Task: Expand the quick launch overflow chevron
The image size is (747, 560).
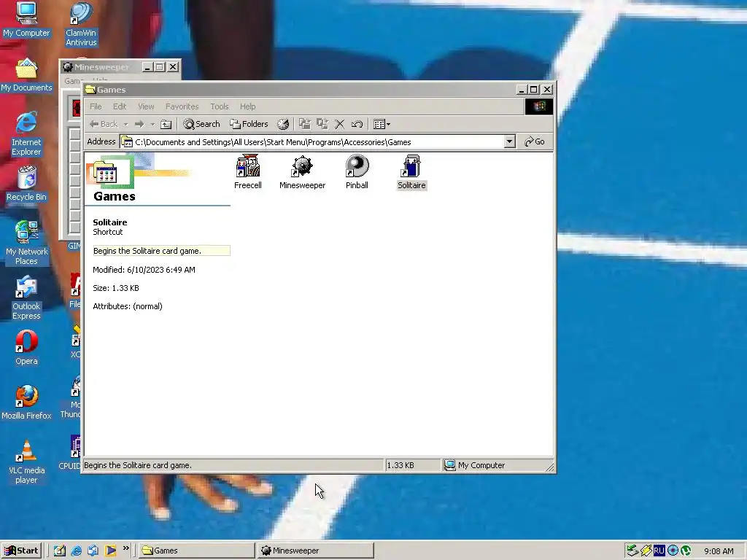Action: click(125, 548)
